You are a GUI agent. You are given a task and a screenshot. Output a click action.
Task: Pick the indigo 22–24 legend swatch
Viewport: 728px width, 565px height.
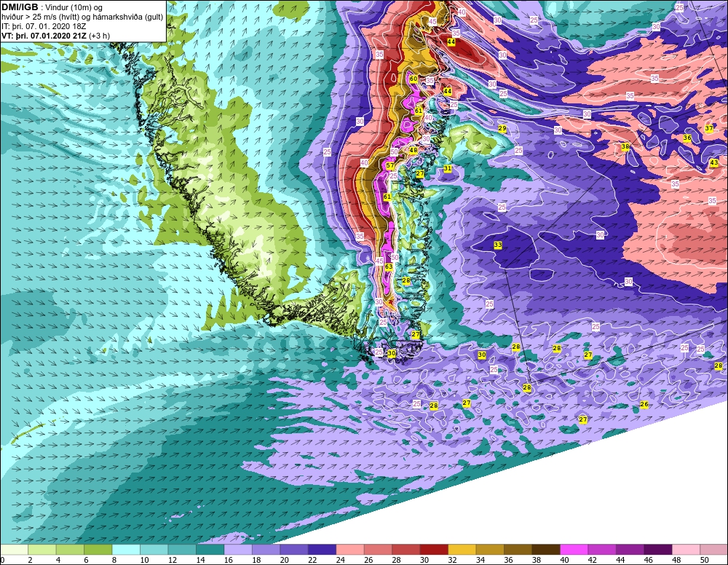322,550
